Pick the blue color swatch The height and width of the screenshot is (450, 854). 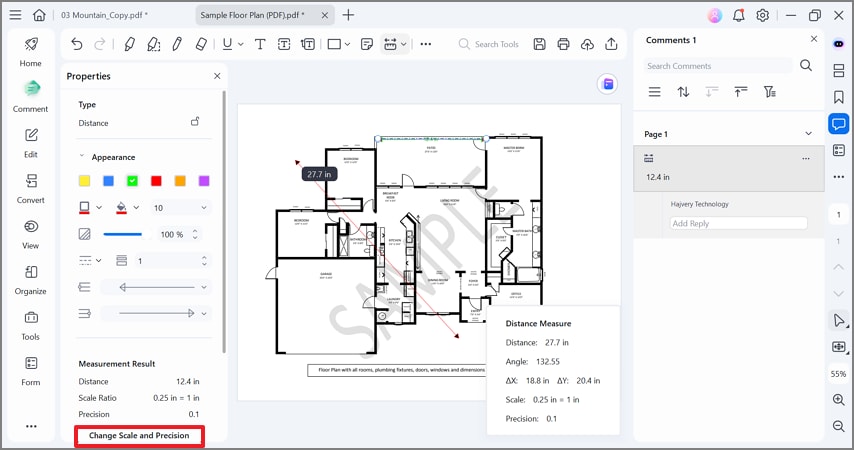coord(108,180)
